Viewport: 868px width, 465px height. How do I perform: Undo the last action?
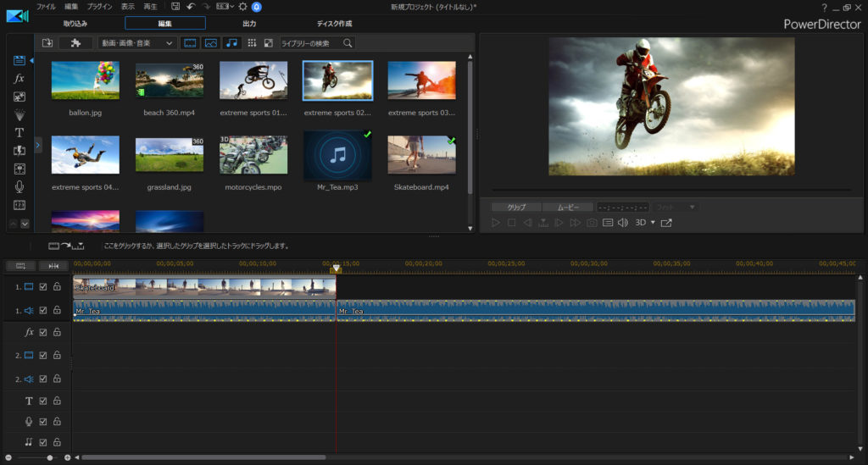pos(191,7)
